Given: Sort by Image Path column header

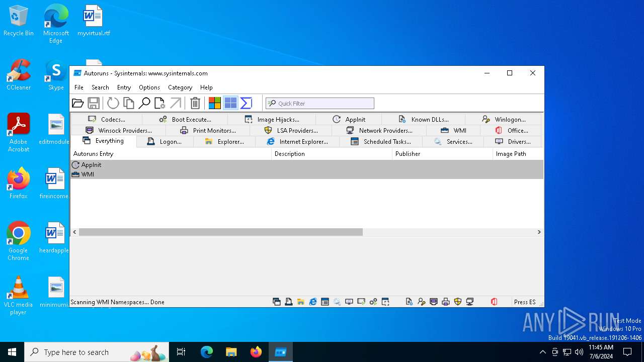Looking at the screenshot, I should tap(518, 154).
